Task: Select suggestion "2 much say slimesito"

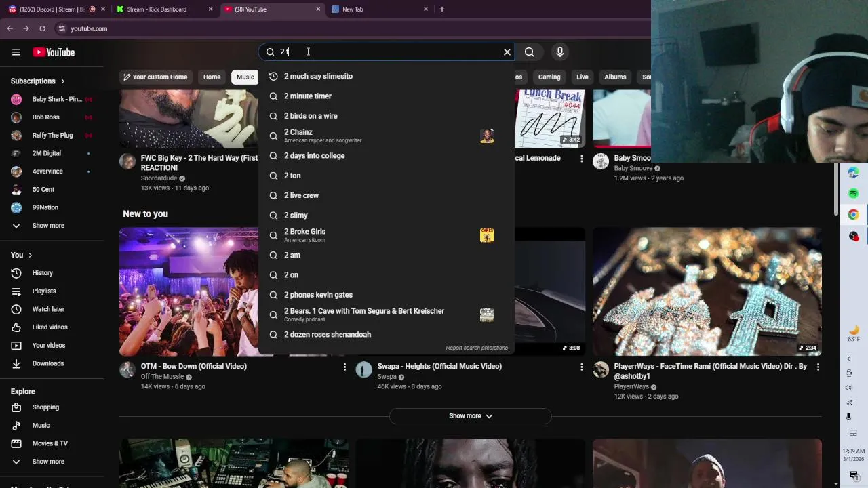Action: 385,76
